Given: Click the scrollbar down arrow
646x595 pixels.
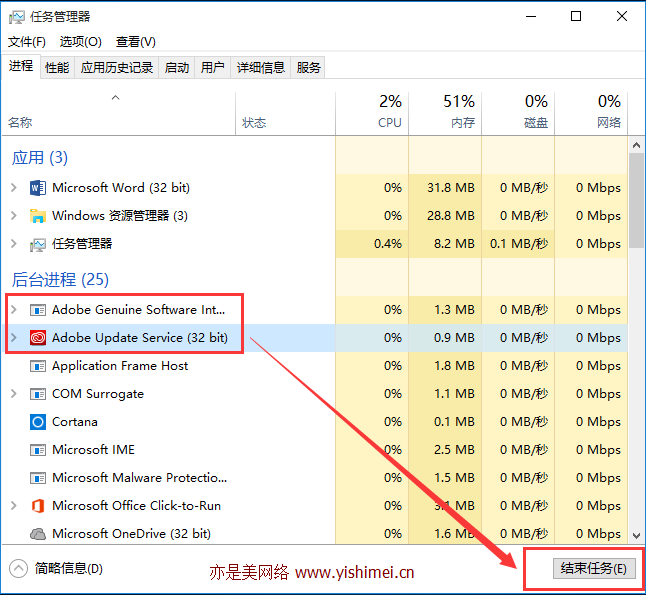Looking at the screenshot, I should pos(637,536).
